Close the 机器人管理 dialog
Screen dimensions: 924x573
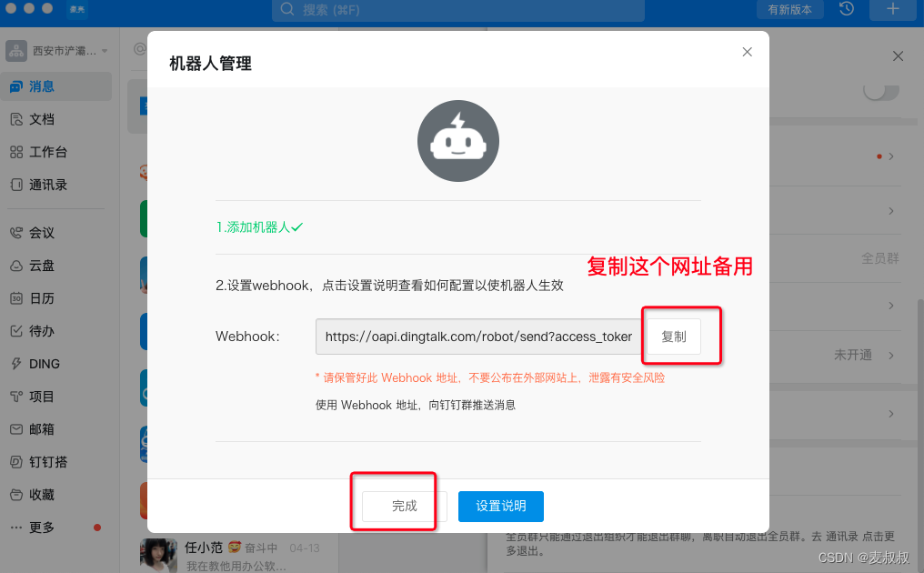748,52
